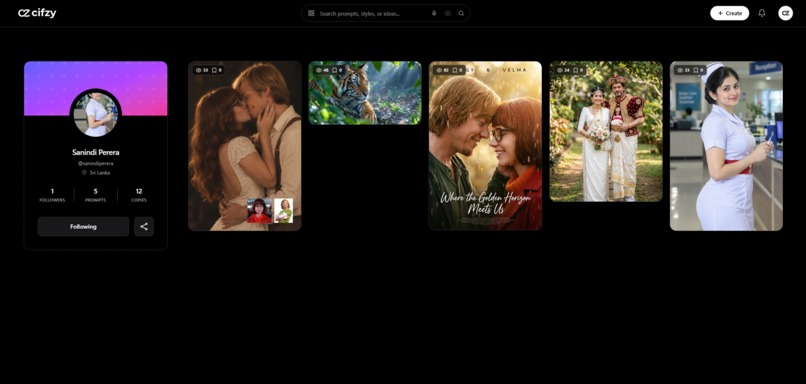Use the camera image search icon

448,13
